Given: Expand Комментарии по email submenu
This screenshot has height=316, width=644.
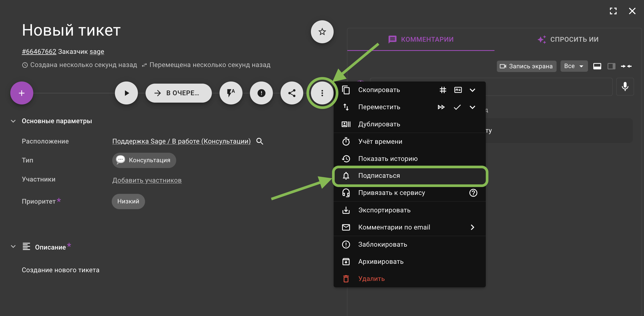Looking at the screenshot, I should [x=473, y=227].
